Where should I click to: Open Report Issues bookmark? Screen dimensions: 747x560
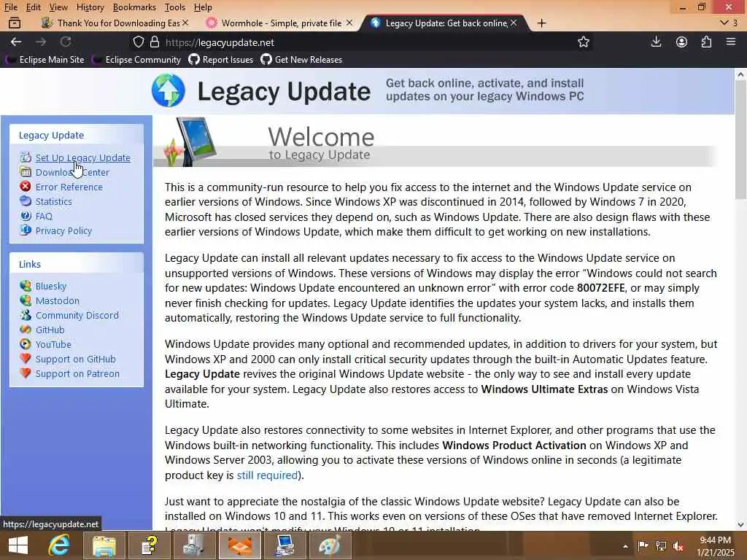[x=220, y=60]
